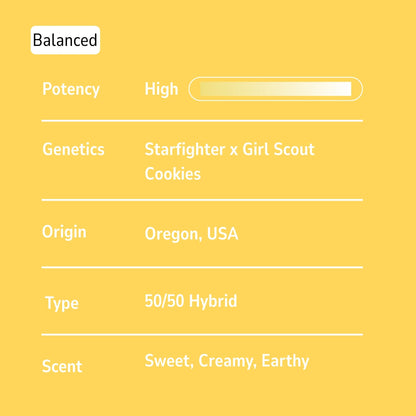The width and height of the screenshot is (416, 416).
Task: Click the word Cookies in Genetics
Action: click(x=173, y=174)
